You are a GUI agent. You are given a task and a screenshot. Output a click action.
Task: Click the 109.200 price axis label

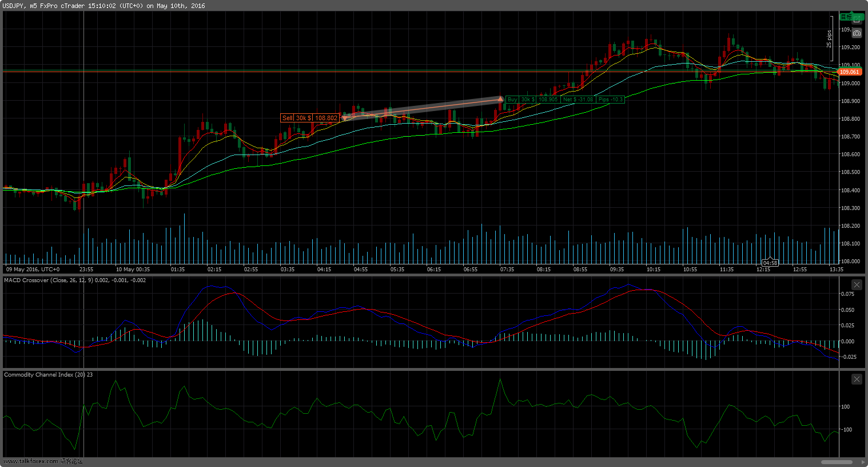(x=850, y=48)
